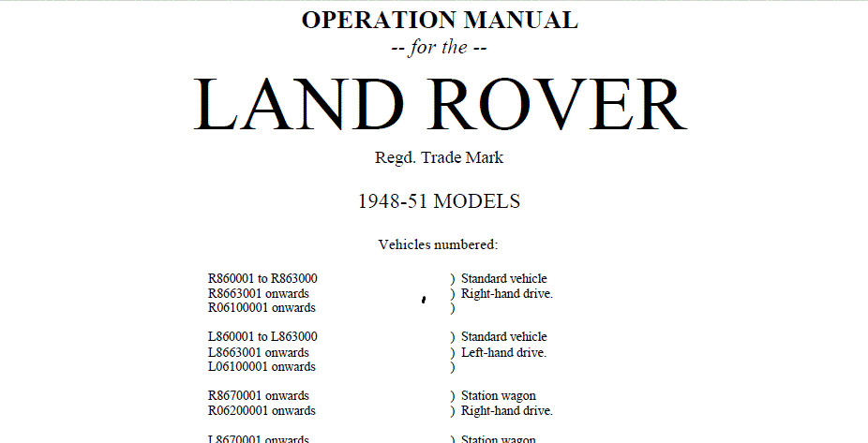Click the small black speck near R8663001 row
This screenshot has width=868, height=443.
coord(424,300)
